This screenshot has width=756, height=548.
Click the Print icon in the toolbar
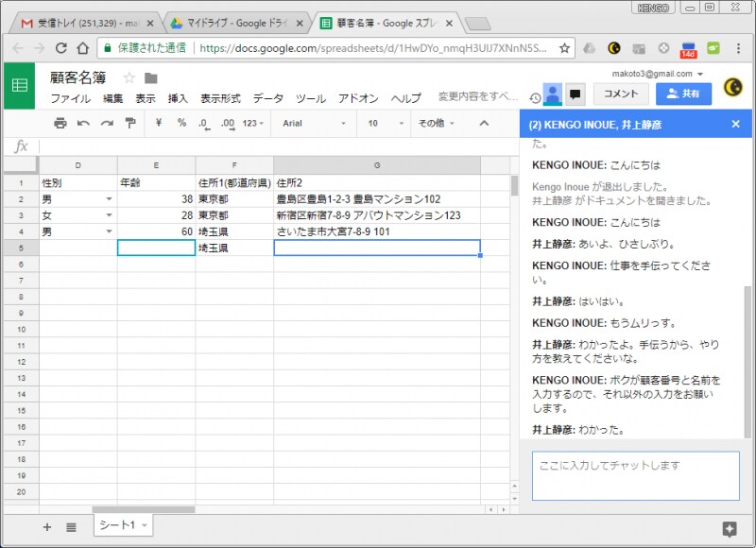coord(60,124)
